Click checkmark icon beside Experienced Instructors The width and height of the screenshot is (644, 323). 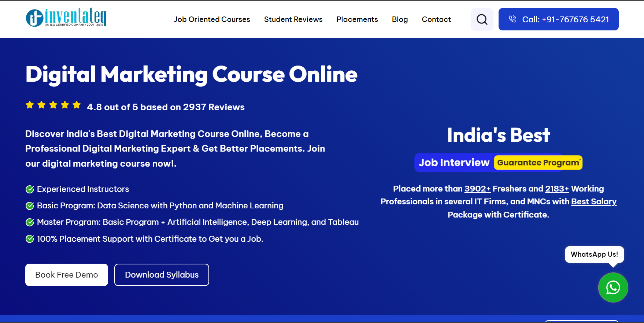tap(30, 189)
